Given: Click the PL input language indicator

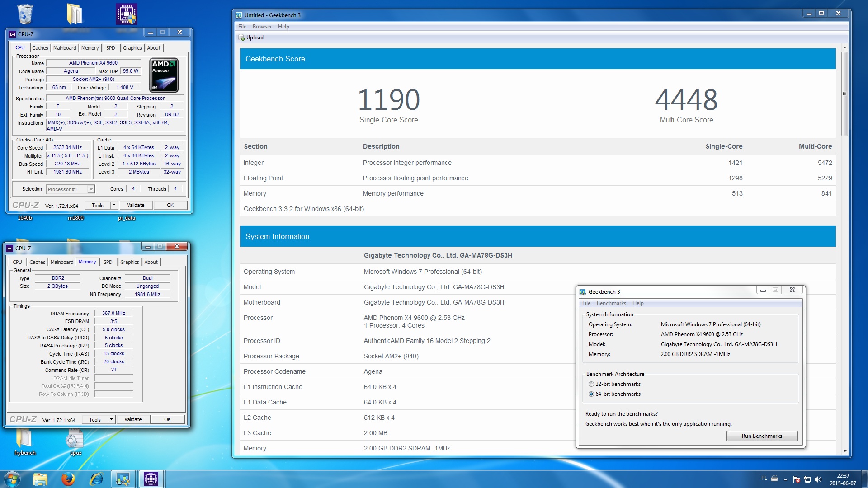Looking at the screenshot, I should click(x=764, y=478).
